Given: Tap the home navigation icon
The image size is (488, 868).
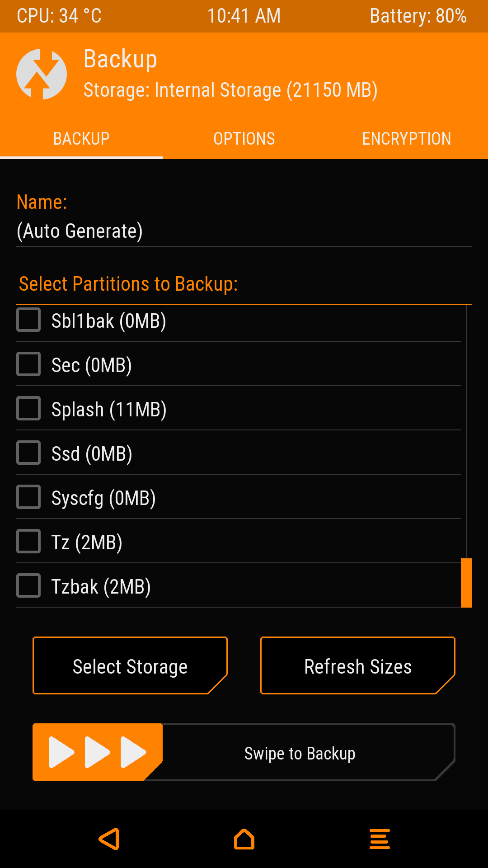Looking at the screenshot, I should pyautogui.click(x=244, y=839).
